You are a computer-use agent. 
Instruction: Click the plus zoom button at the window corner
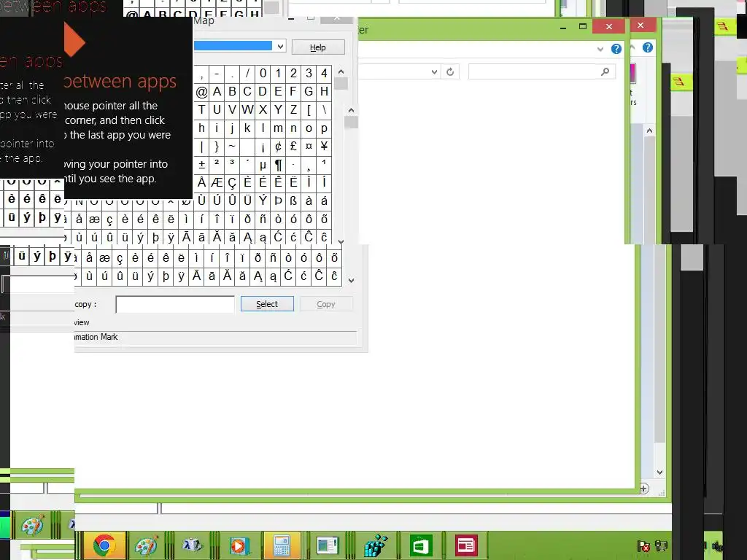(643, 489)
